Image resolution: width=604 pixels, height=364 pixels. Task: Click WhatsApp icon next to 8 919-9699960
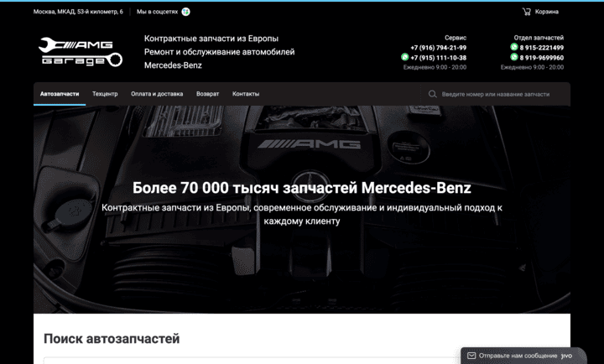[x=514, y=57]
